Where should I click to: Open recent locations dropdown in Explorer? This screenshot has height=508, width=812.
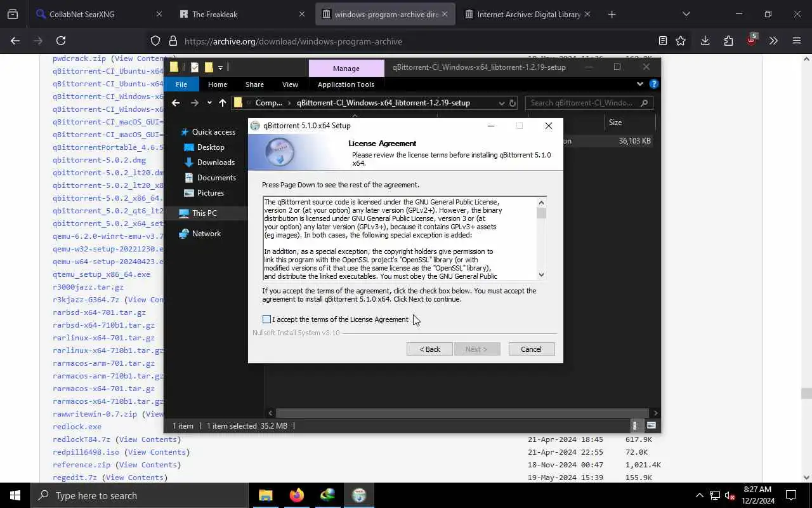click(209, 103)
